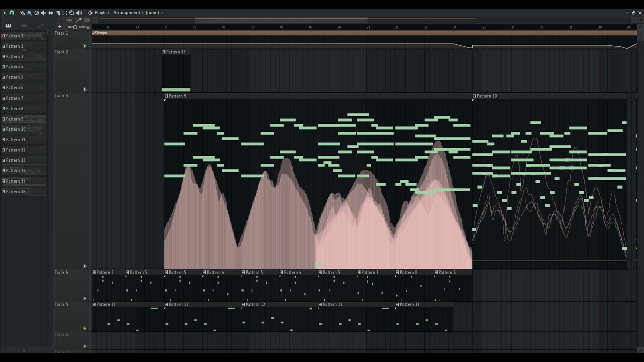The height and width of the screenshot is (362, 644).
Task: Click the speaker icon beside Playlist title
Action: point(90,13)
